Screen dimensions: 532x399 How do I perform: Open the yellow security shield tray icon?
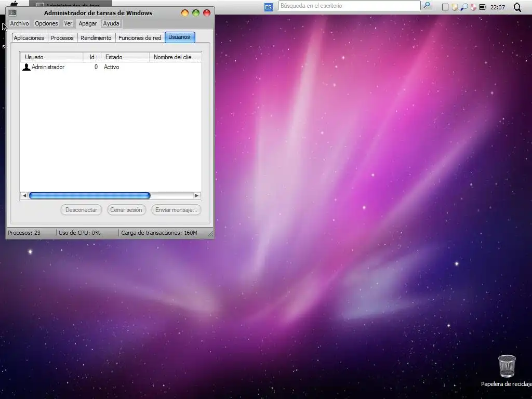click(x=454, y=7)
